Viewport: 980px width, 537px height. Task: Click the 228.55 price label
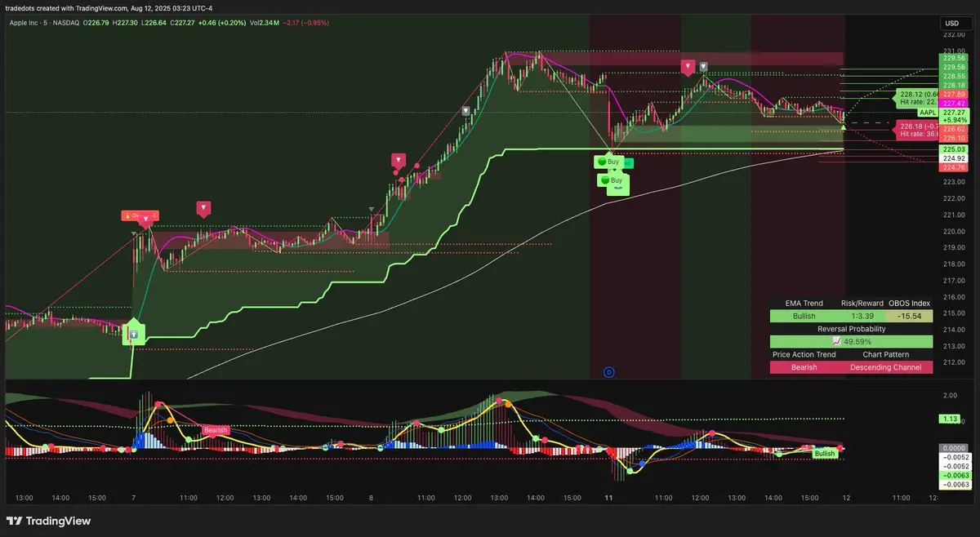954,76
